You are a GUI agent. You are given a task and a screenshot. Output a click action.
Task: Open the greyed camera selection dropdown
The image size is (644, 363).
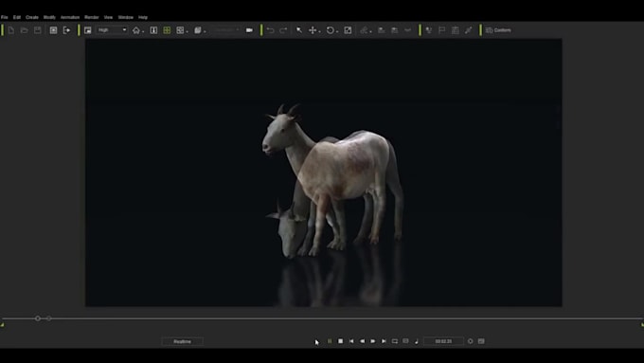pyautogui.click(x=226, y=30)
